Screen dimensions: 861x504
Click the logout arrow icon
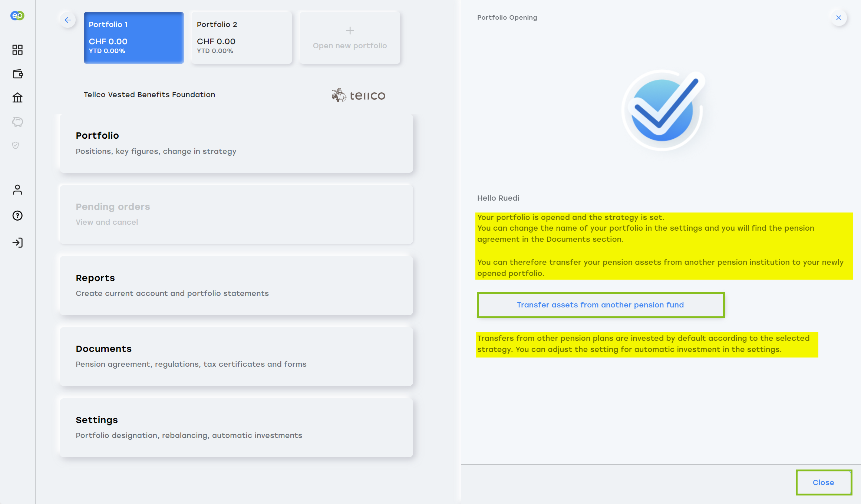17,243
